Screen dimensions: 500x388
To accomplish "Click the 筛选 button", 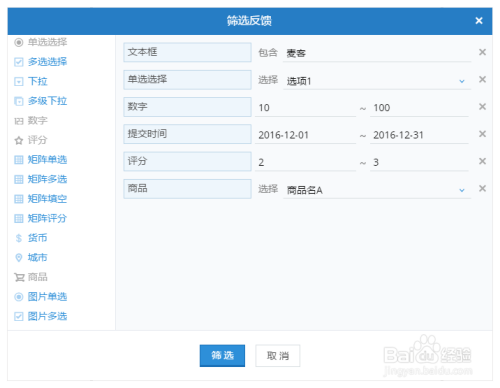I will [222, 356].
